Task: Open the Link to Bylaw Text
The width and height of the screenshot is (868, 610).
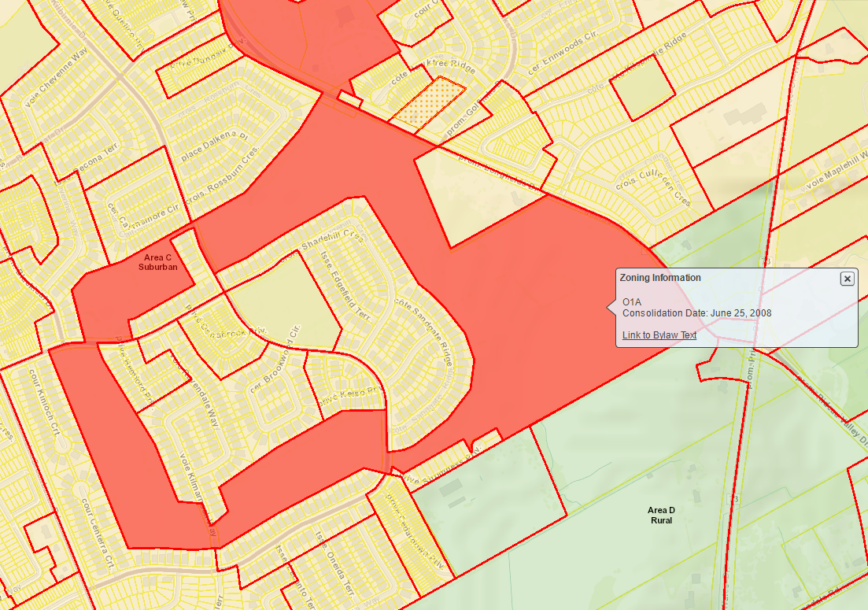Action: pyautogui.click(x=659, y=335)
